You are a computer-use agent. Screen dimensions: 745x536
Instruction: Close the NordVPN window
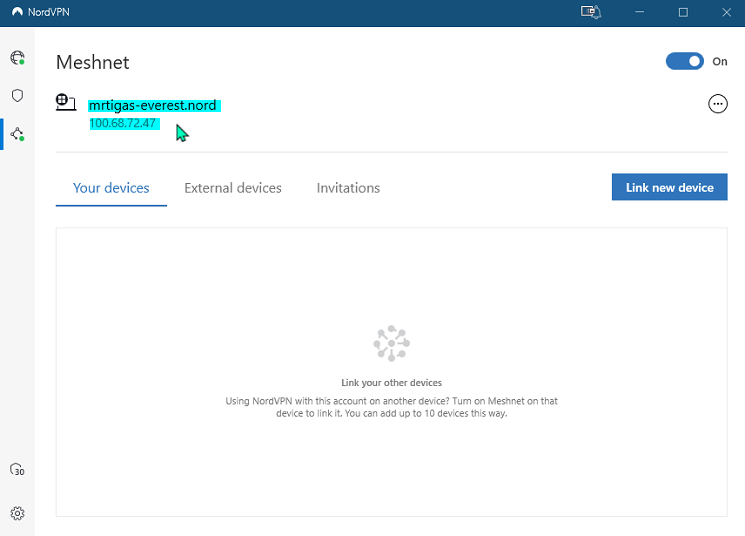(726, 12)
